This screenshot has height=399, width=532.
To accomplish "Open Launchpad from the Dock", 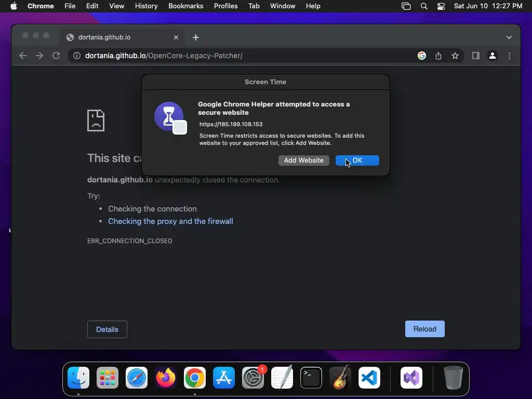I will click(108, 378).
